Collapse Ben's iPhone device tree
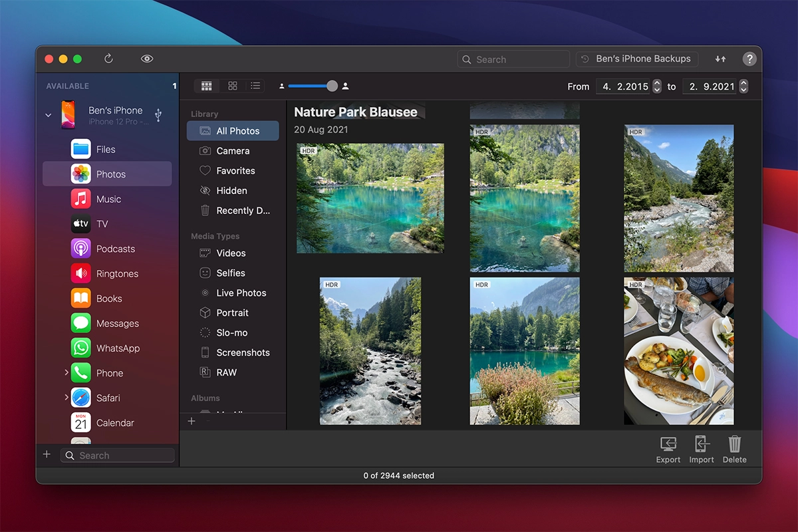 [x=48, y=115]
